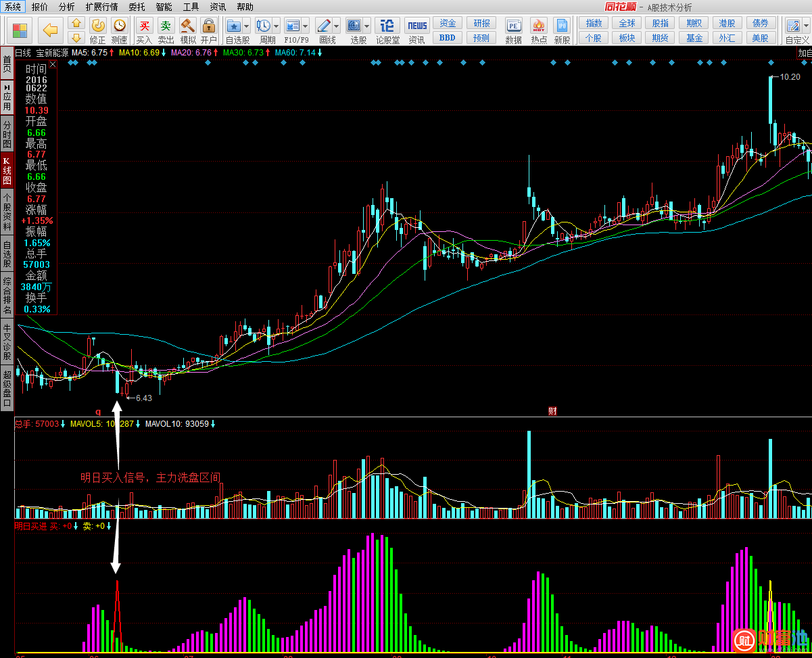Click the 港股 button
This screenshot has width=812, height=658.
tap(727, 24)
